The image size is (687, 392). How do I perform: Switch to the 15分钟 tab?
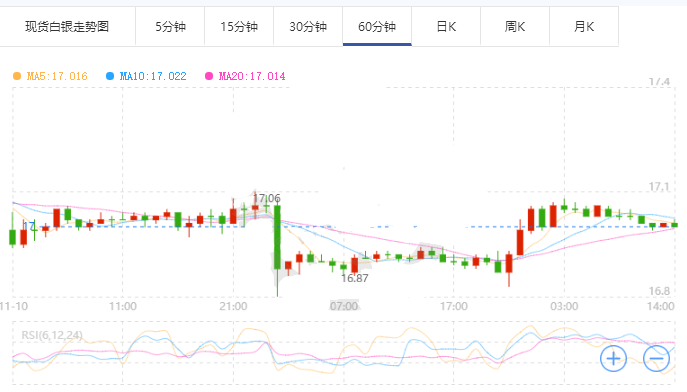(x=239, y=27)
